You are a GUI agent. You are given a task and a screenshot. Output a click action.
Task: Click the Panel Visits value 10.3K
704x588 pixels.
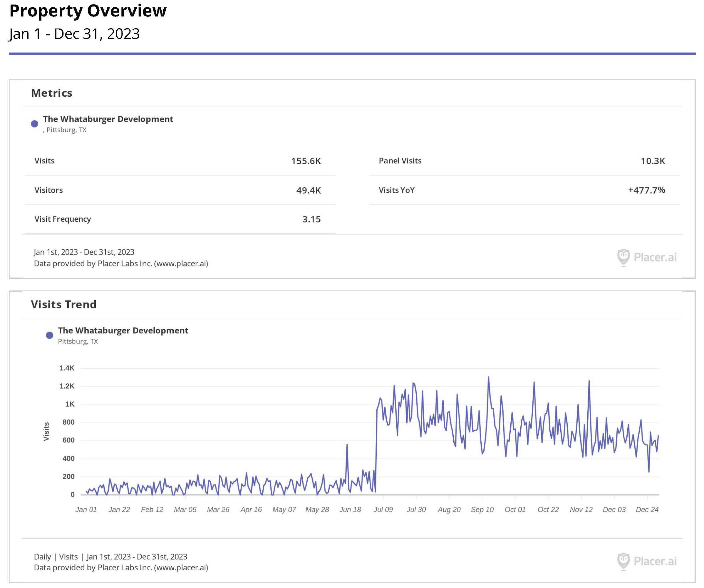[653, 161]
